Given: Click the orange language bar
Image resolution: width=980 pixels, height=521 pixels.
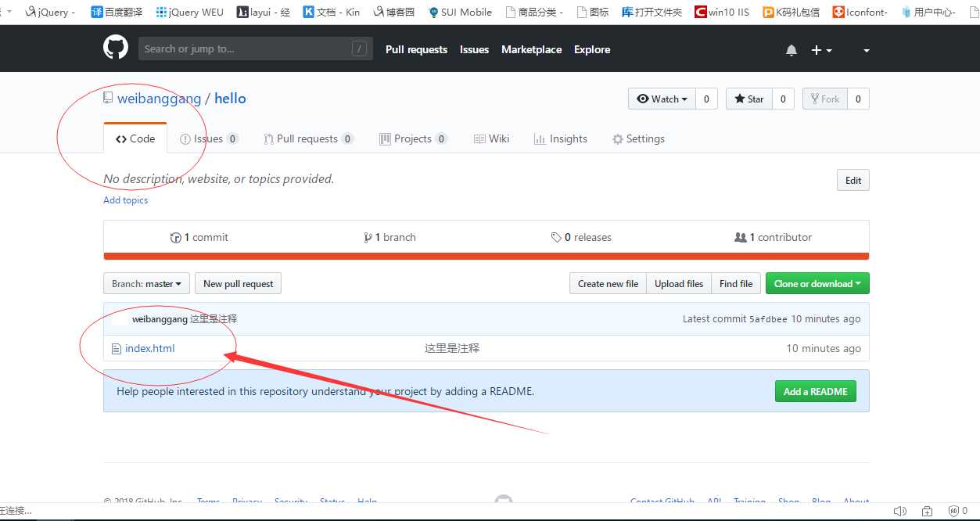Looking at the screenshot, I should pos(486,256).
